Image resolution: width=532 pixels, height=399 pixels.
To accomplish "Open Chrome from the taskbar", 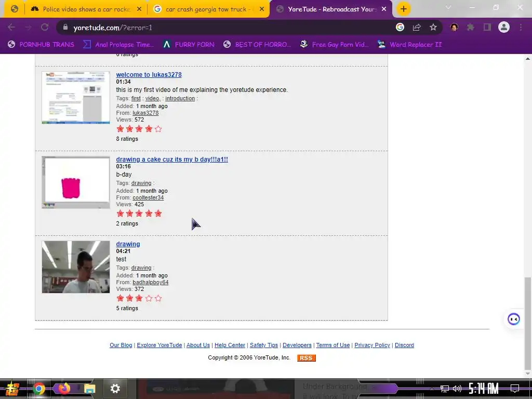I will (38, 389).
